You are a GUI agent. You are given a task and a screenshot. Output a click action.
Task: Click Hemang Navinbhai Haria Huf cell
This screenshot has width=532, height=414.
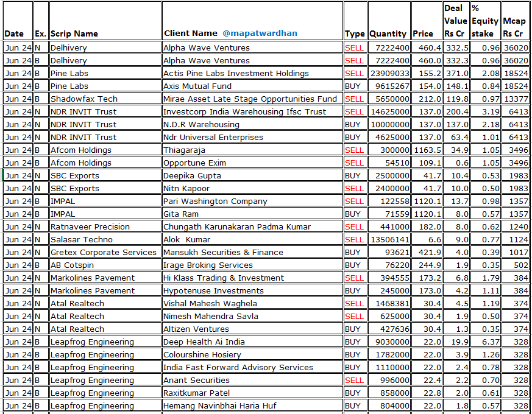pyautogui.click(x=252, y=406)
